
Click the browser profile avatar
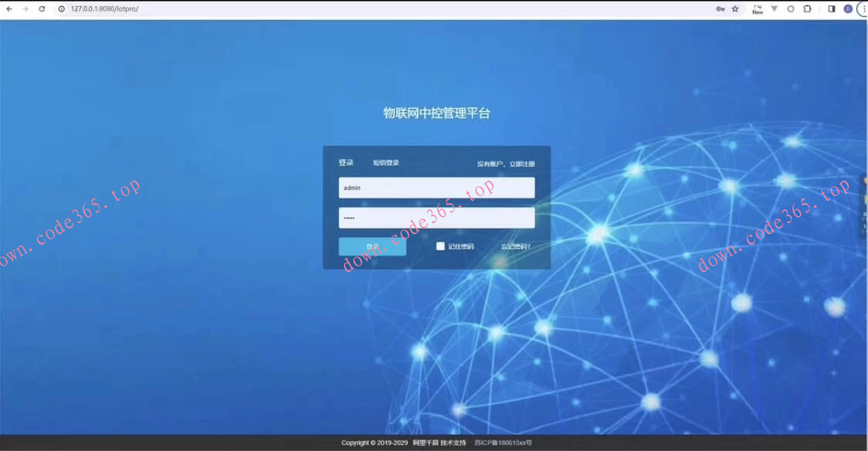848,8
